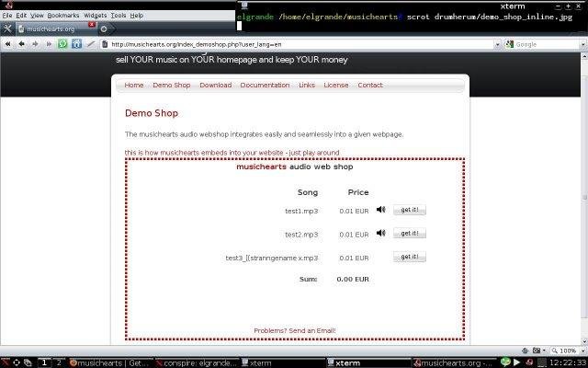Click the crosshair circle icon in taskbar

click(17, 362)
